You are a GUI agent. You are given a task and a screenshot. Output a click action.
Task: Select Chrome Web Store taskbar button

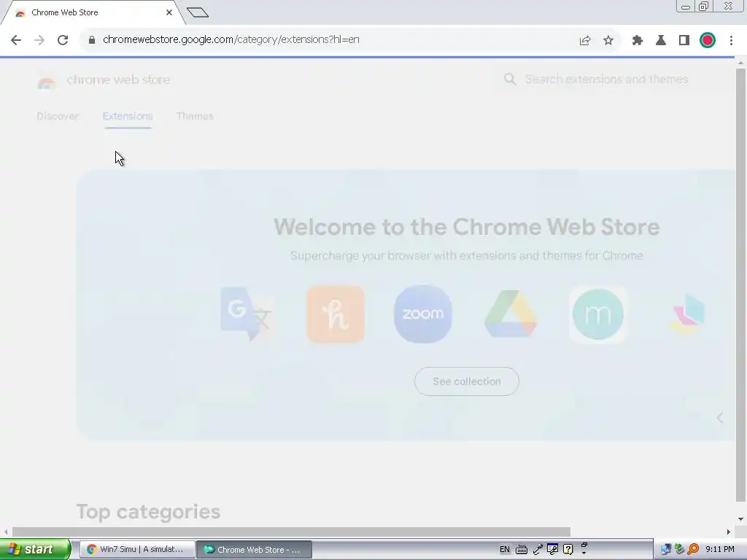(x=254, y=550)
